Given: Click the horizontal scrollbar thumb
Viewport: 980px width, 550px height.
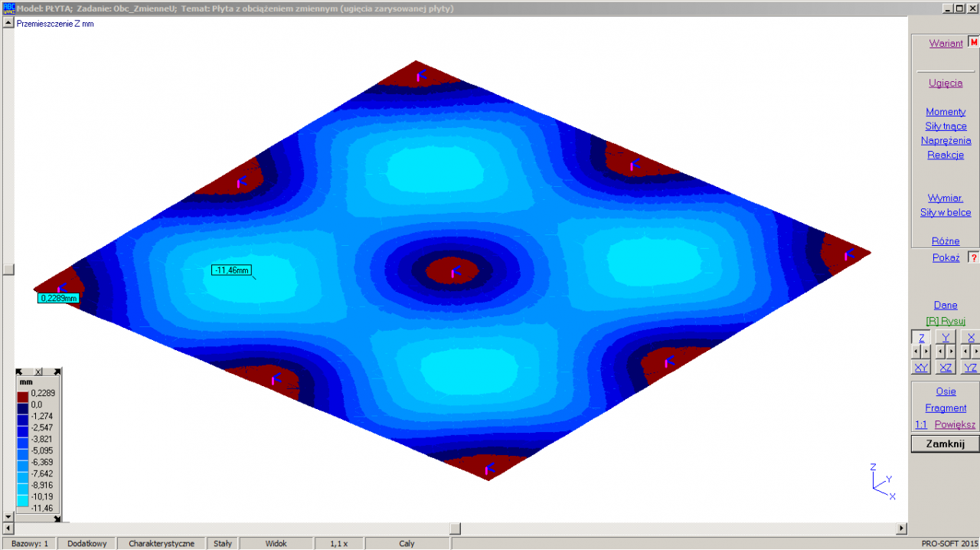Looking at the screenshot, I should coord(455,529).
